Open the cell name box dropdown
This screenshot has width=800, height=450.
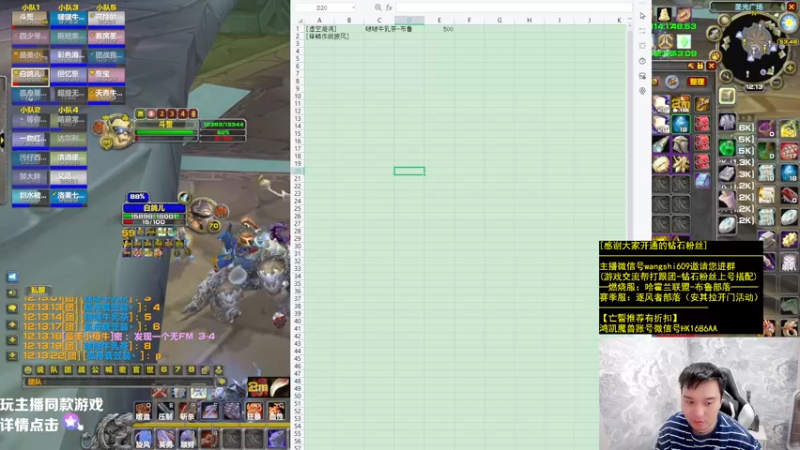(353, 8)
